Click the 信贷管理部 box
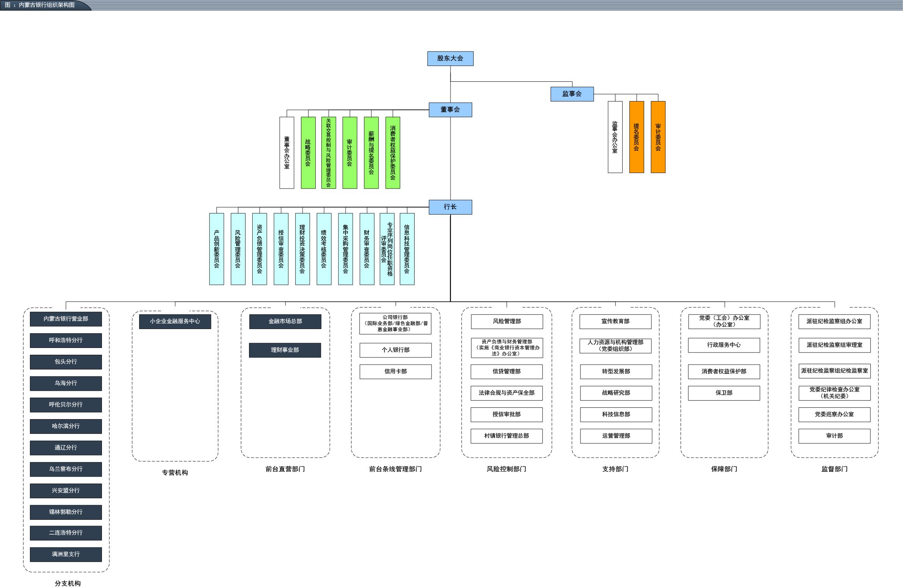This screenshot has width=903, height=588. 507,372
